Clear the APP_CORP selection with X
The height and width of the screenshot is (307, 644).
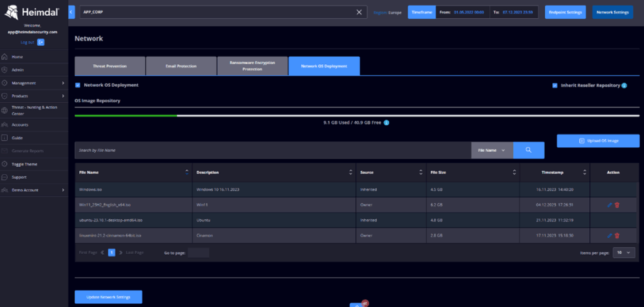click(359, 12)
